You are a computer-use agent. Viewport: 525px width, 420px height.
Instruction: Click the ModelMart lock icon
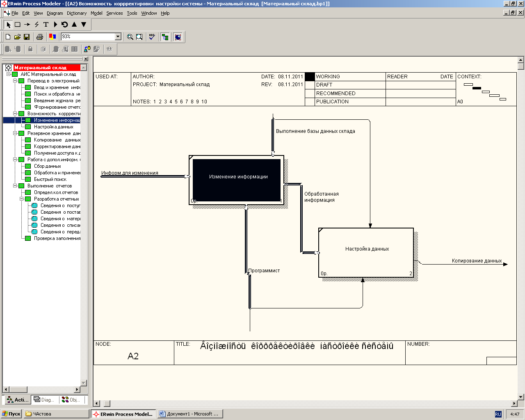(x=30, y=49)
